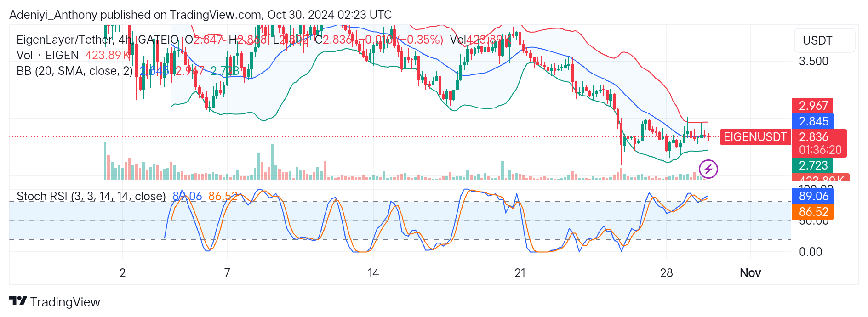Click the EIGENUSDT symbol price label

(x=755, y=137)
